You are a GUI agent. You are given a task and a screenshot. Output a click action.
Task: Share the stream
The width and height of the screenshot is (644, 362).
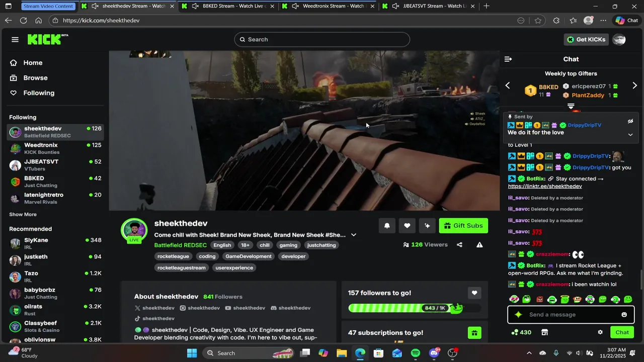tap(459, 245)
